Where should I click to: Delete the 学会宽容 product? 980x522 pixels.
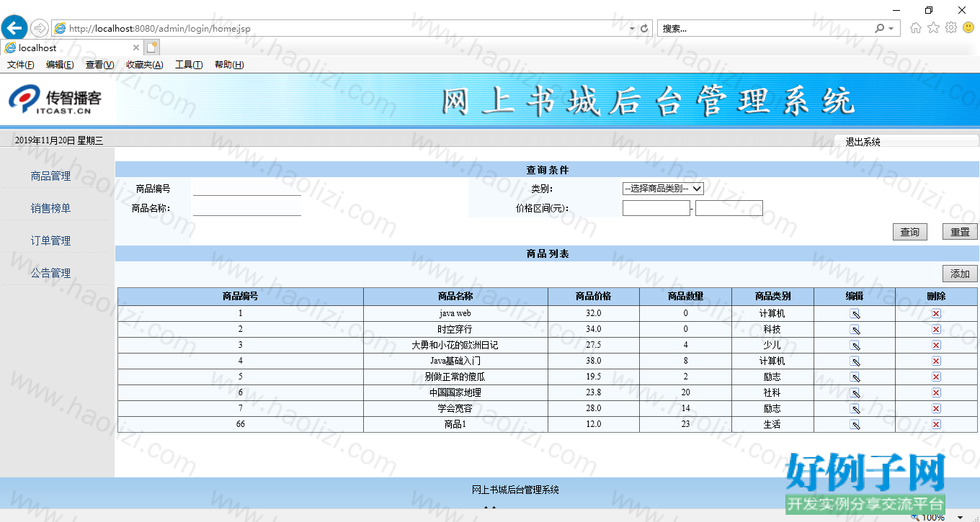pos(936,408)
